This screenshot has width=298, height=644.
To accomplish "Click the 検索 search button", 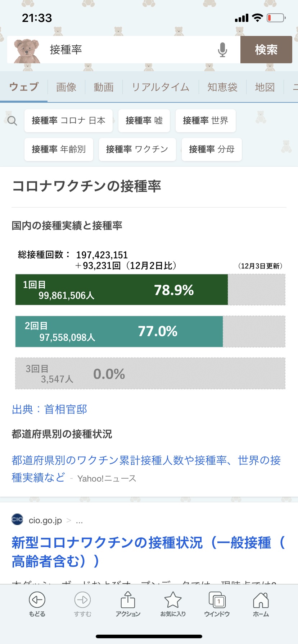I will click(266, 50).
